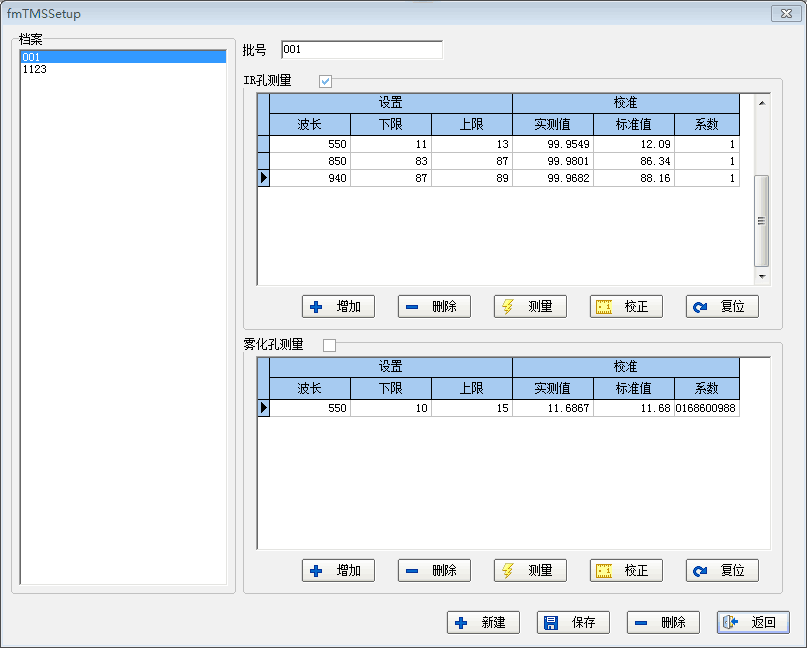Click the 测量 label in the IR孔测量 panel
This screenshot has height=648, width=807.
(540, 307)
